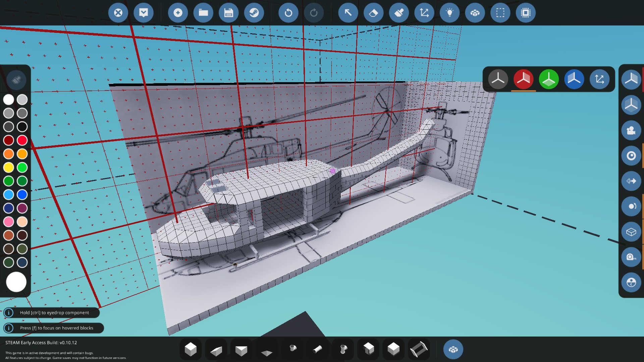Pick the white color swatch in palette

9,100
